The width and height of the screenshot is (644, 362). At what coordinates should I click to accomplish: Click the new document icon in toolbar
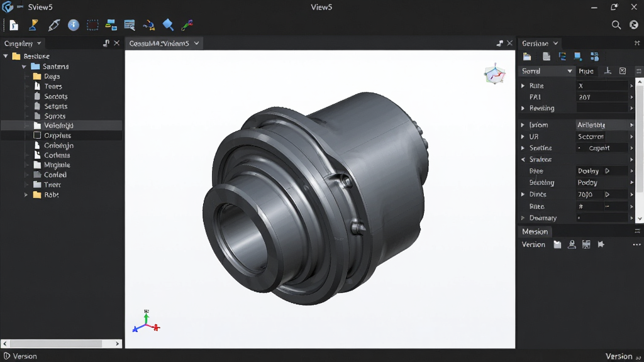(x=14, y=25)
